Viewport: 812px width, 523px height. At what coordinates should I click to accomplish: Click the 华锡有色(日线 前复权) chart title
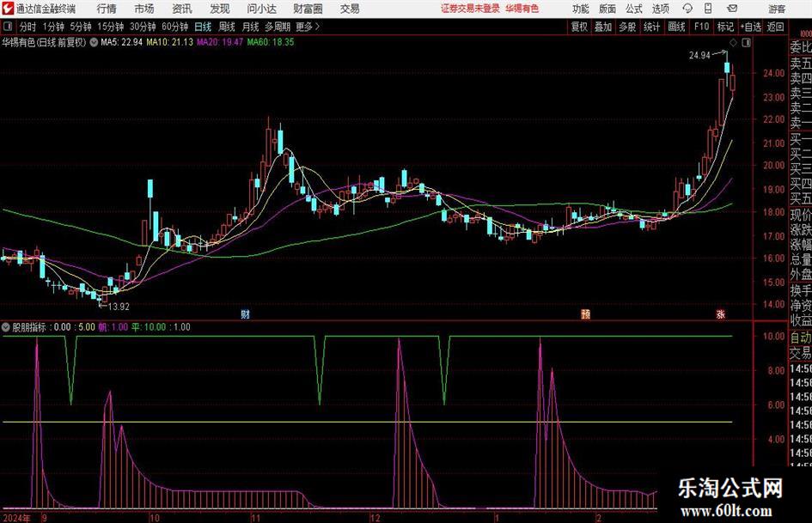[x=44, y=42]
